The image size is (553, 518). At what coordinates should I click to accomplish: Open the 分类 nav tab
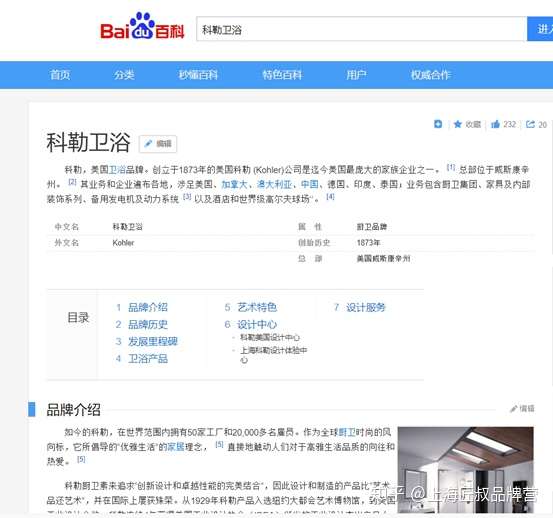click(x=124, y=75)
